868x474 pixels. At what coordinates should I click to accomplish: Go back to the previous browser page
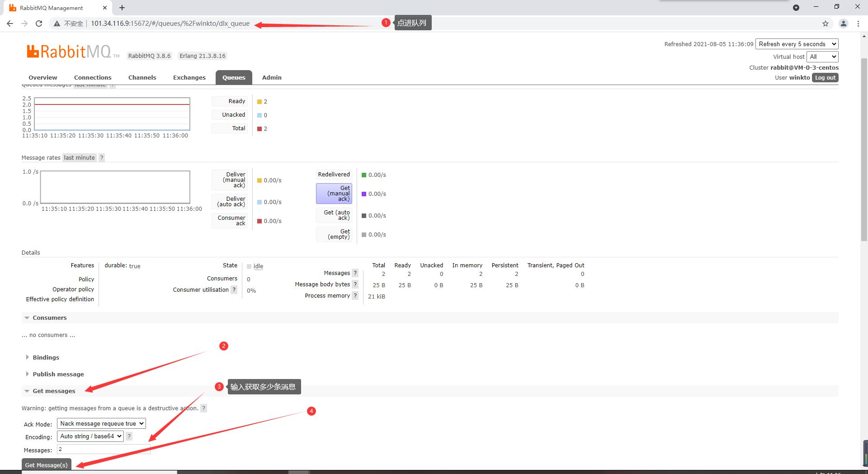pos(10,24)
